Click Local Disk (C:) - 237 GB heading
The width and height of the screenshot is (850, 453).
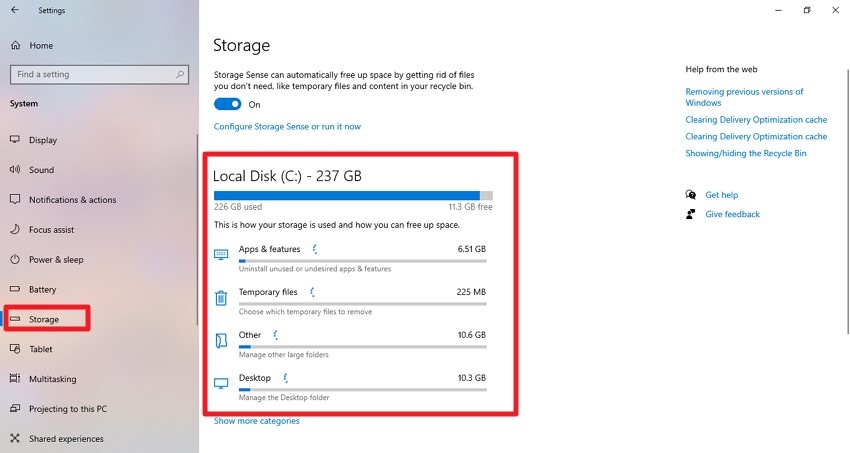pyautogui.click(x=287, y=176)
